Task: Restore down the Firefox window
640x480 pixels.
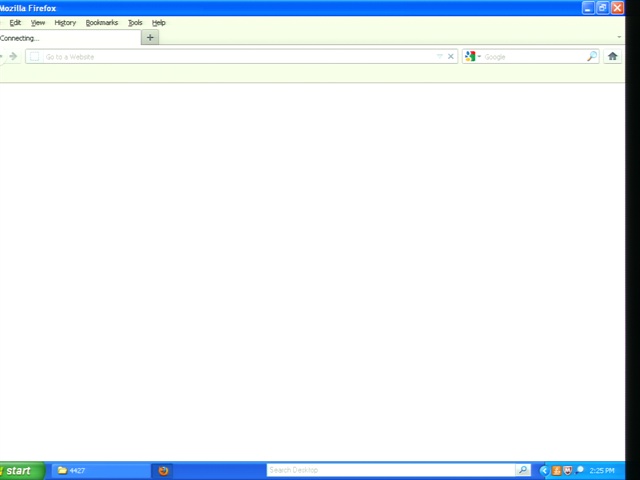Action: [602, 8]
